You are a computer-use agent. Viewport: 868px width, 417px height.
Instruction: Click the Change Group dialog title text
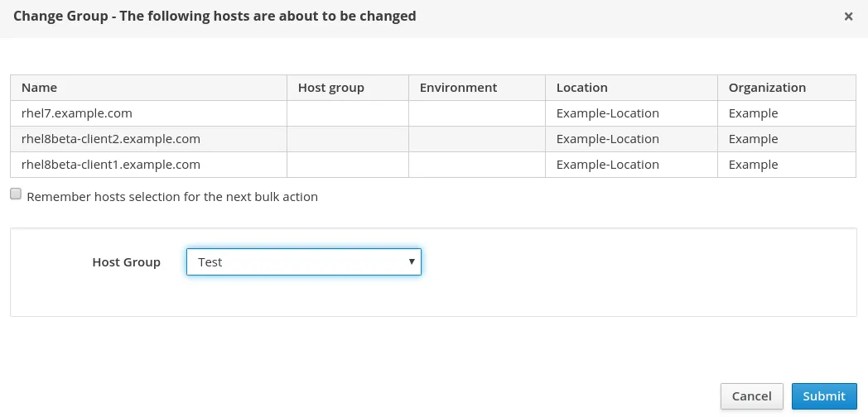(x=215, y=16)
